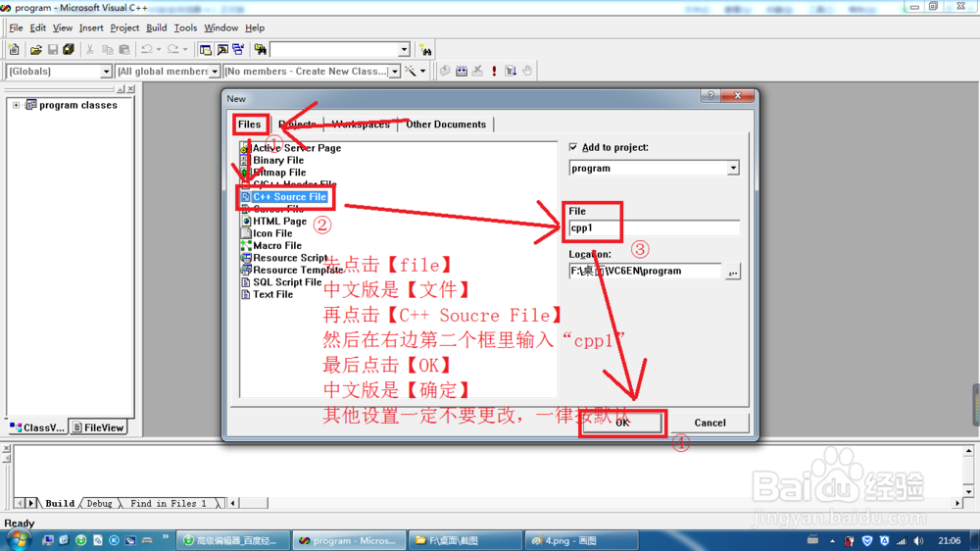This screenshot has width=980, height=551.
Task: Click the Windows Start button
Action: click(18, 540)
